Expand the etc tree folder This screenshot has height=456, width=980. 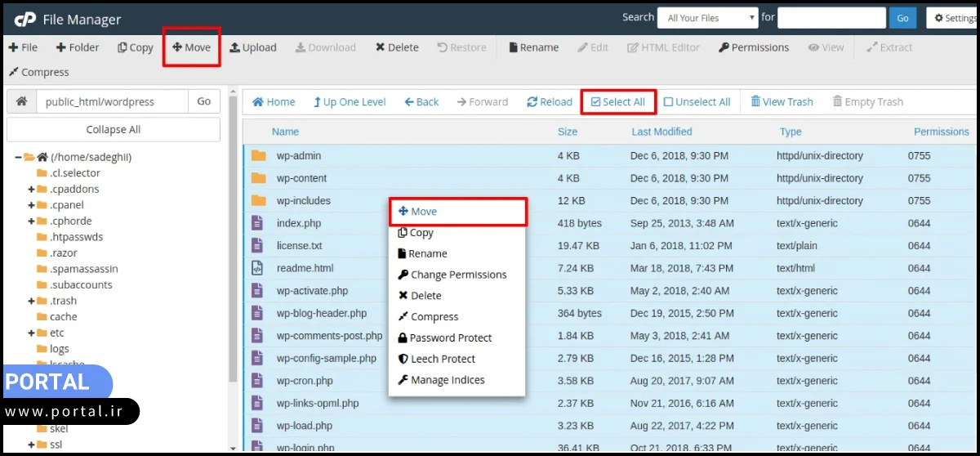31,333
